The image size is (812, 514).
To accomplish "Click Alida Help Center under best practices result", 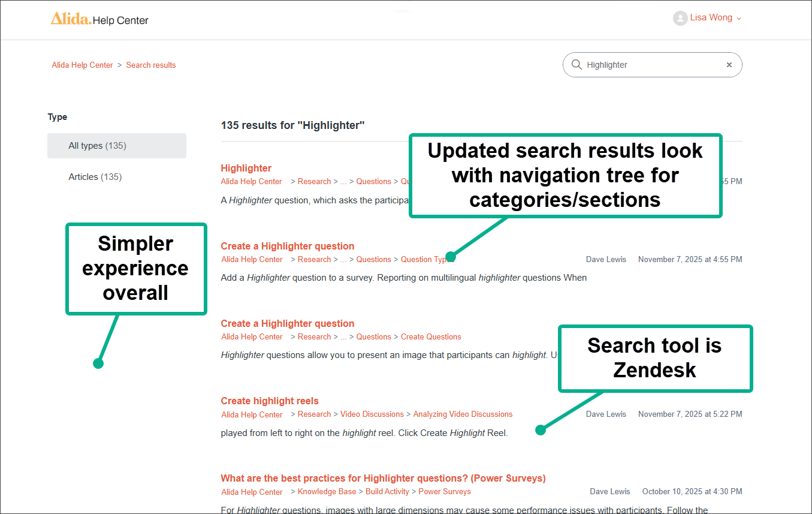I will [252, 492].
